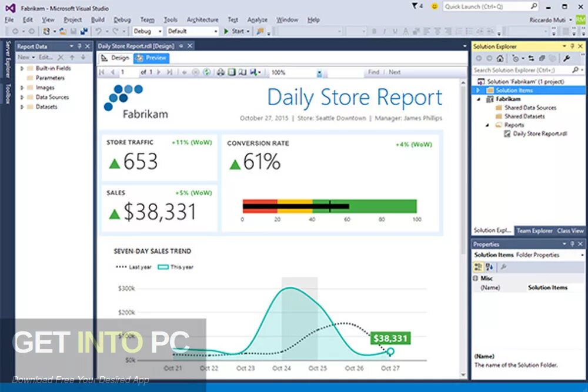This screenshot has width=588, height=392.
Task: Open the Server Explorer side tab
Action: (x=8, y=59)
